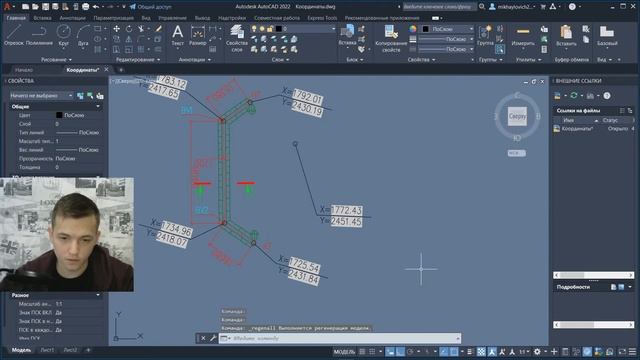Click the black layer color swatch in Слои panel

coord(279,29)
